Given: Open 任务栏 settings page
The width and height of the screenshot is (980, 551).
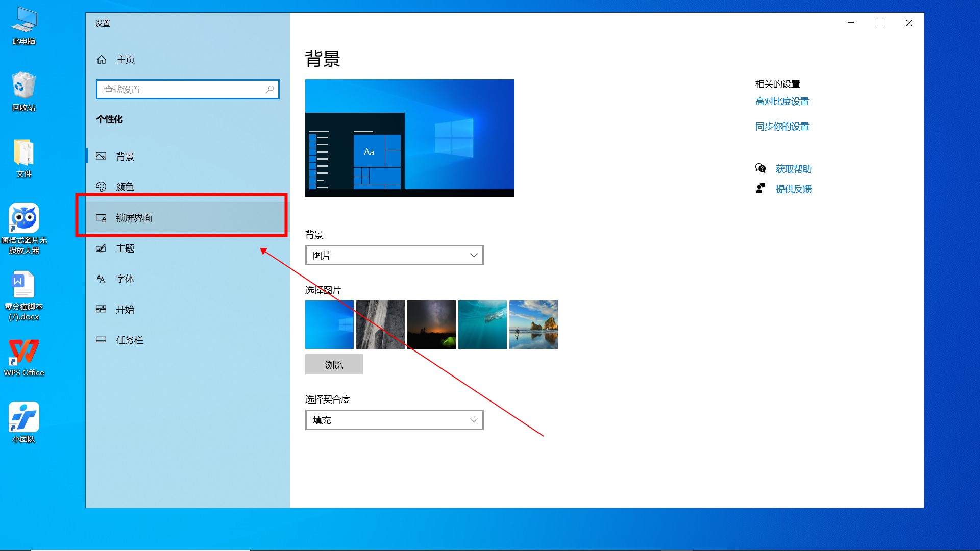Looking at the screenshot, I should tap(187, 340).
